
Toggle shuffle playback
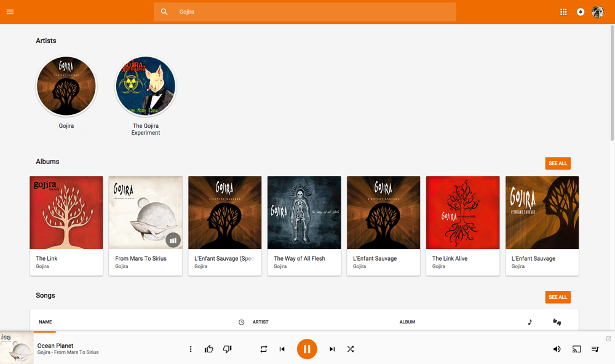point(351,349)
